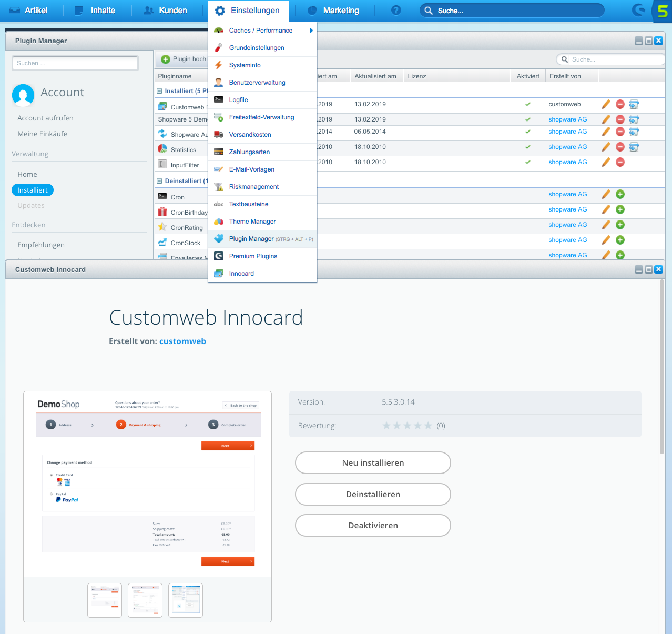Screen dimensions: 672x634
Task: Click the customweb author link
Action: pyautogui.click(x=182, y=341)
